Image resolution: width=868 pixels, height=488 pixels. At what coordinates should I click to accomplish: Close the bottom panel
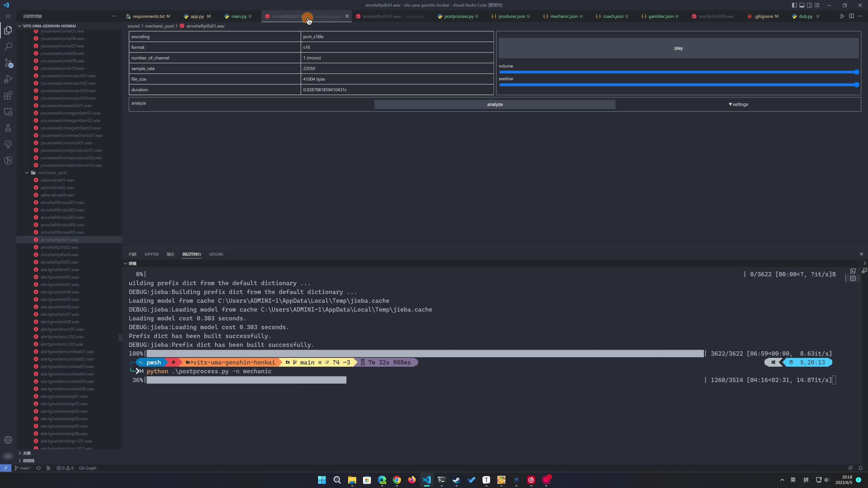[x=862, y=254]
